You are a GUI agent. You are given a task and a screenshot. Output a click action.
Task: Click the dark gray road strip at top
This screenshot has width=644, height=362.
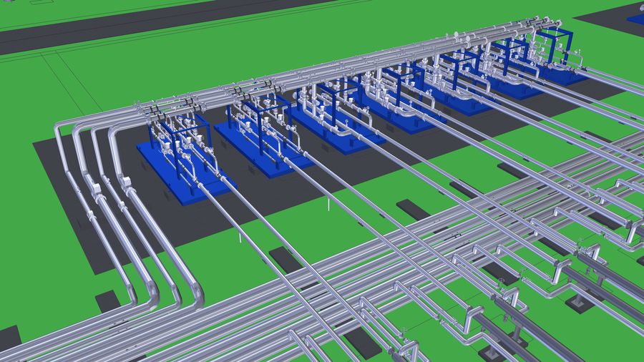143,26
